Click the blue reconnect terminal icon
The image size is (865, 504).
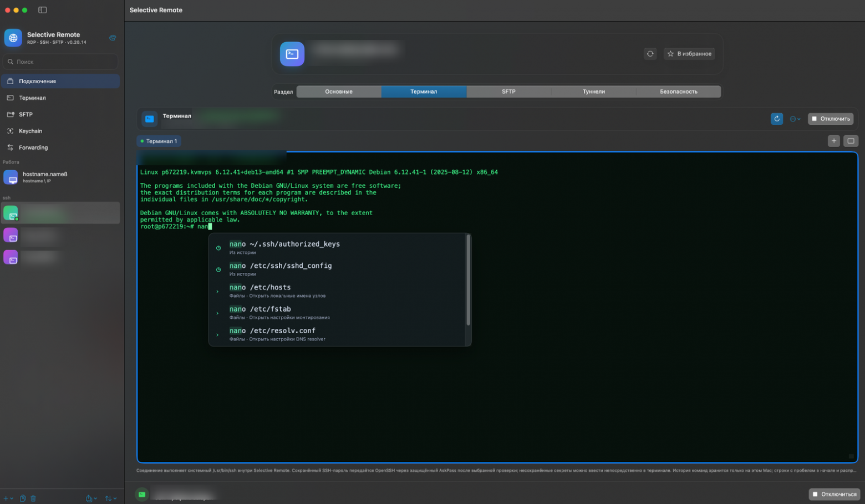tap(776, 119)
